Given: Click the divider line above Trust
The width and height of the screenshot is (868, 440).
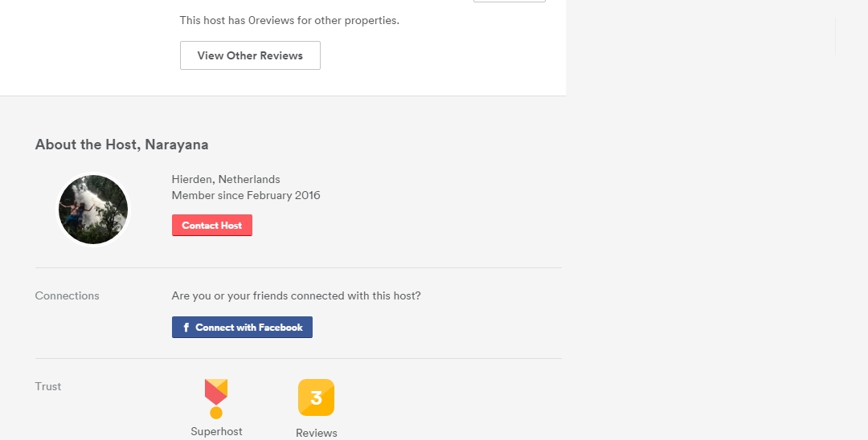Looking at the screenshot, I should pos(298,358).
